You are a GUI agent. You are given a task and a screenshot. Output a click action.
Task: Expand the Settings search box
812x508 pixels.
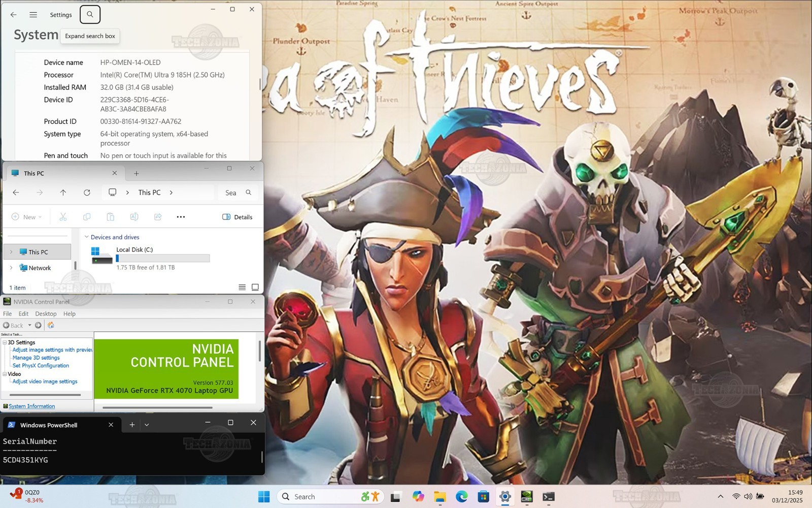pos(90,15)
